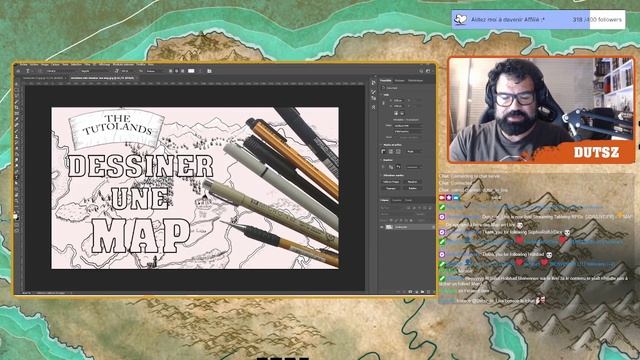Select the Move tool in the toolbar
Image resolution: width=640 pixels, height=360 pixels.
[x=17, y=84]
